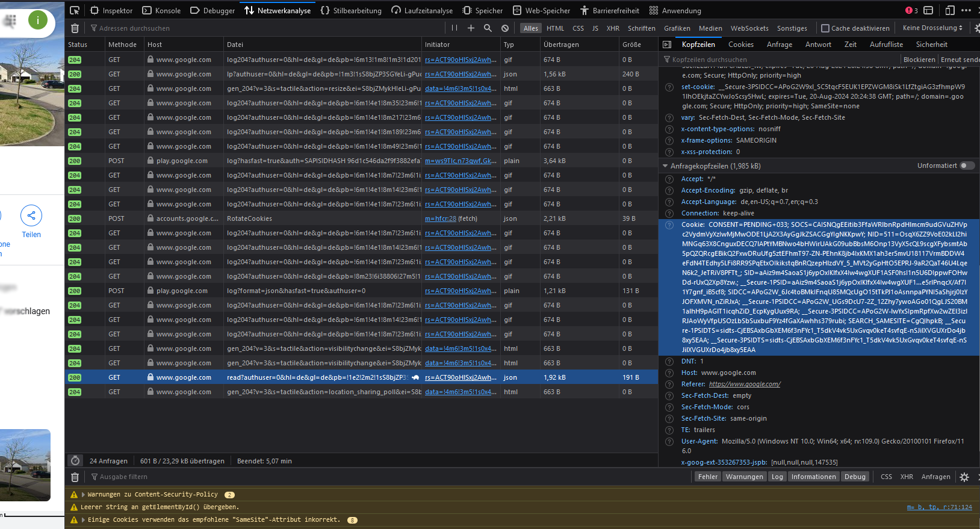Open responsive design mode icon

coord(950,10)
